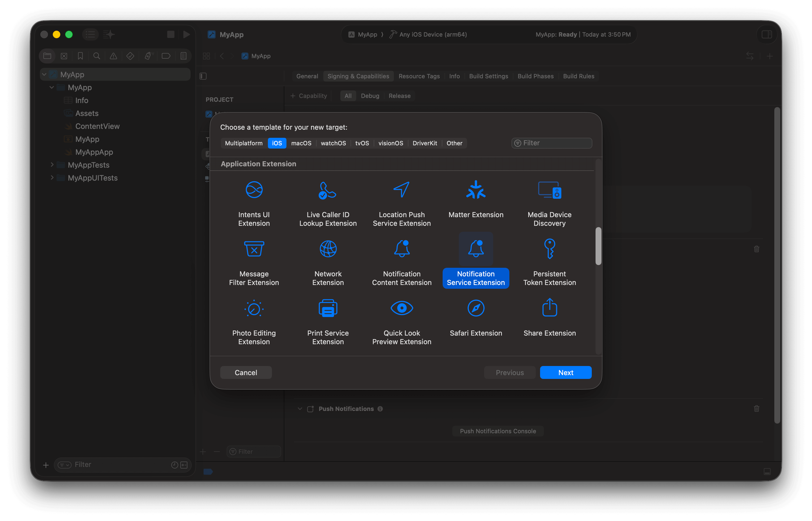Select the Notification Content Extension template
The width and height of the screenshot is (812, 521).
[401, 263]
